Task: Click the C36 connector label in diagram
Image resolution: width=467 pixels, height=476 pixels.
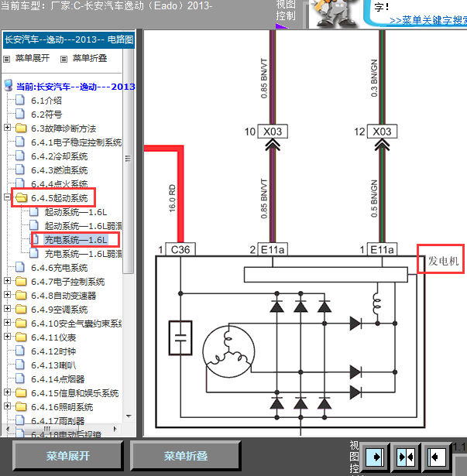Action: click(180, 249)
